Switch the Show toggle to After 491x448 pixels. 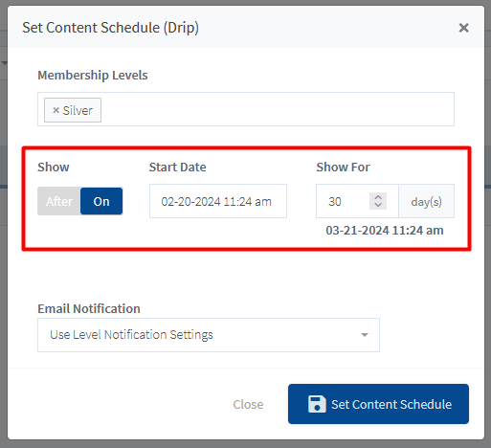[59, 201]
